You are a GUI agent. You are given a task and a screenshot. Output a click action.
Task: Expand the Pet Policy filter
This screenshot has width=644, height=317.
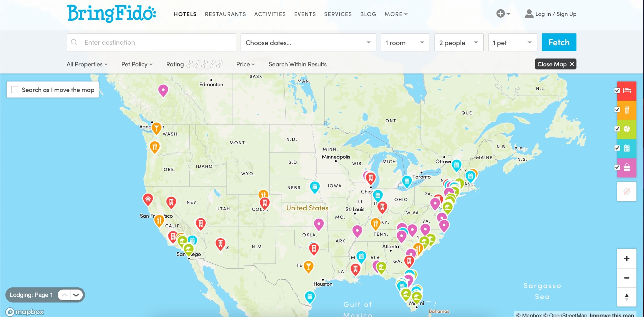(x=137, y=64)
